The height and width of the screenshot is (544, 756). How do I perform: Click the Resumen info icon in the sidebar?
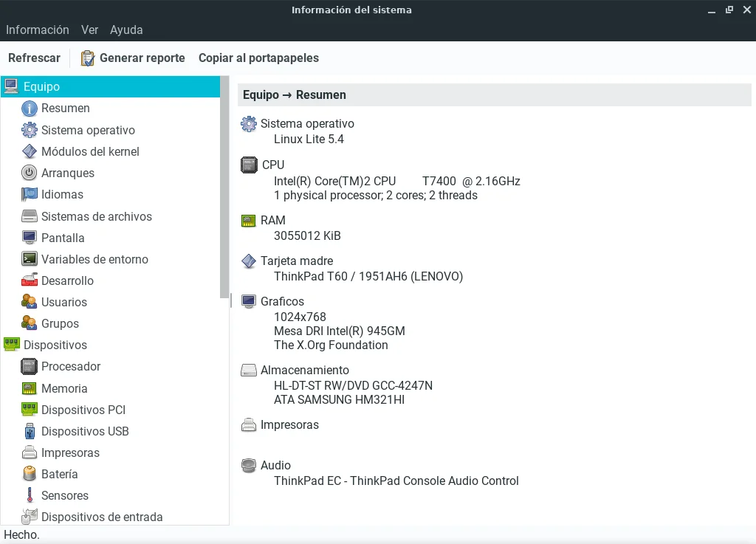(30, 109)
